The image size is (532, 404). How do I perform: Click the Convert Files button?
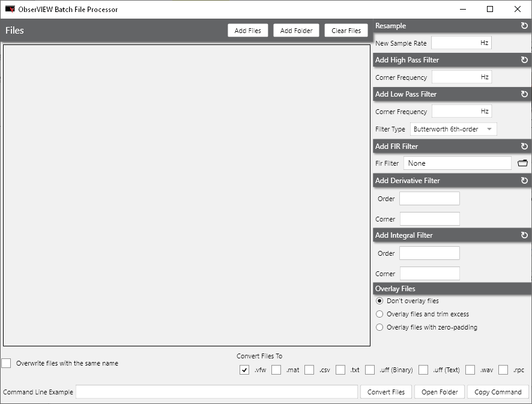(385, 392)
